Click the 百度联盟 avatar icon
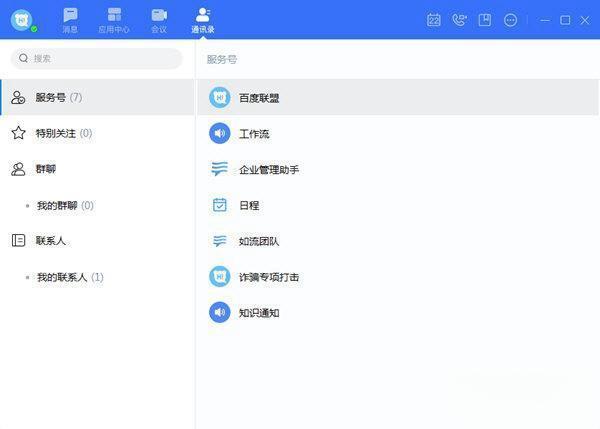This screenshot has width=600, height=429. pos(220,98)
